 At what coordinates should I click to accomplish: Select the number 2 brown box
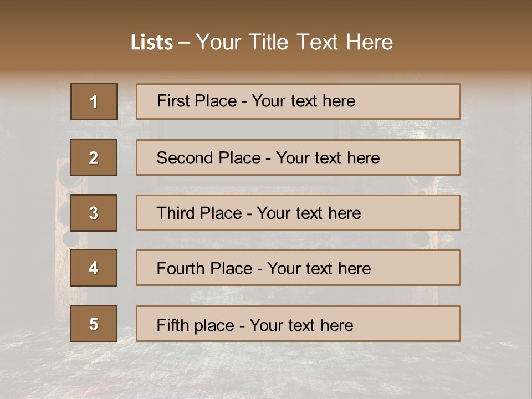point(94,157)
